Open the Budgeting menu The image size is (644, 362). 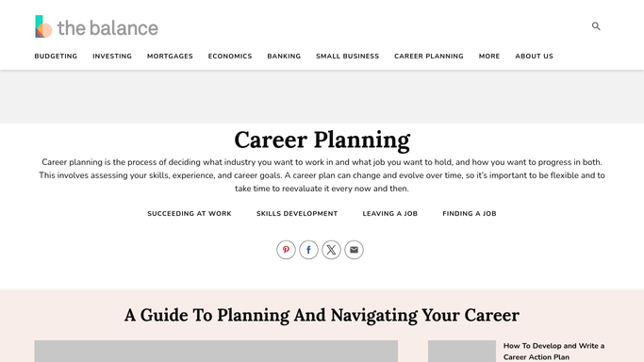[56, 57]
